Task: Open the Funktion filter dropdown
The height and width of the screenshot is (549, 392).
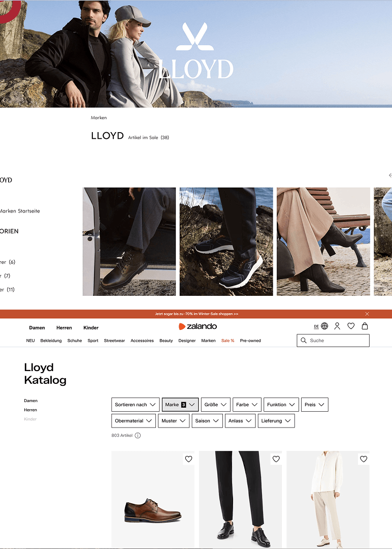Action: pyautogui.click(x=281, y=405)
